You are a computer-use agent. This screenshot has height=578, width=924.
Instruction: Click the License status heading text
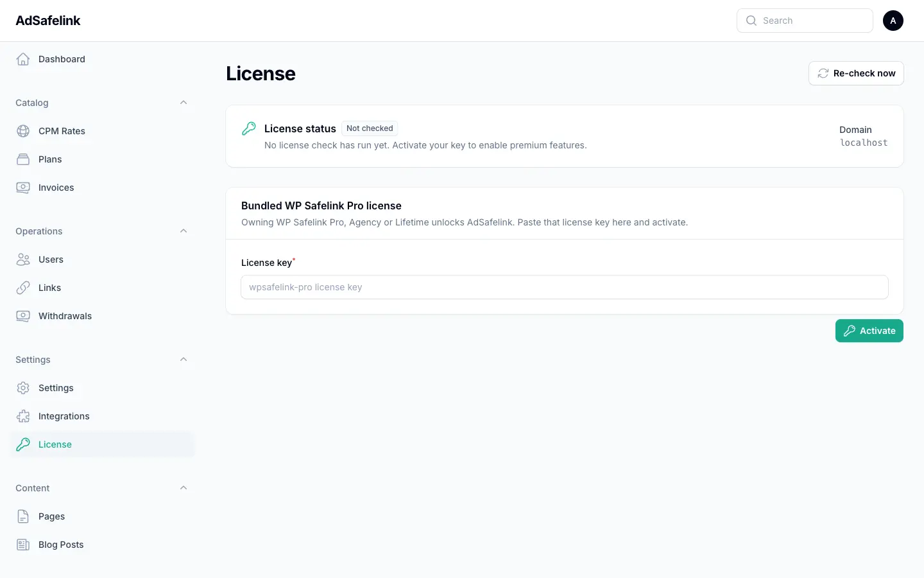(300, 128)
